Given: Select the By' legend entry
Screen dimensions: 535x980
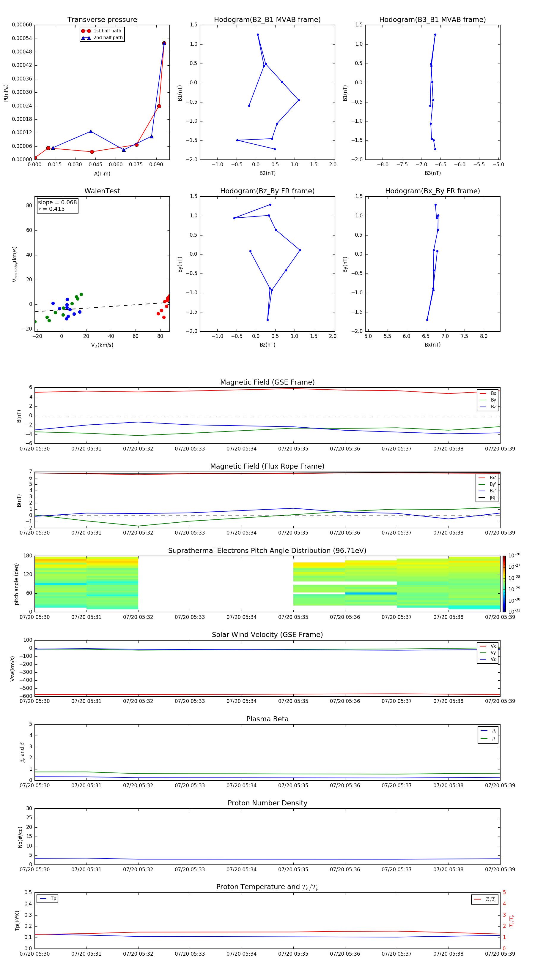Looking at the screenshot, I should point(487,484).
